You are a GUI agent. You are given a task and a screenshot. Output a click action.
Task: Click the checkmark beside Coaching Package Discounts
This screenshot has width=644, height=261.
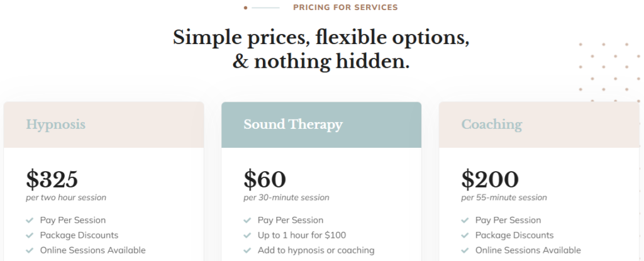465,235
